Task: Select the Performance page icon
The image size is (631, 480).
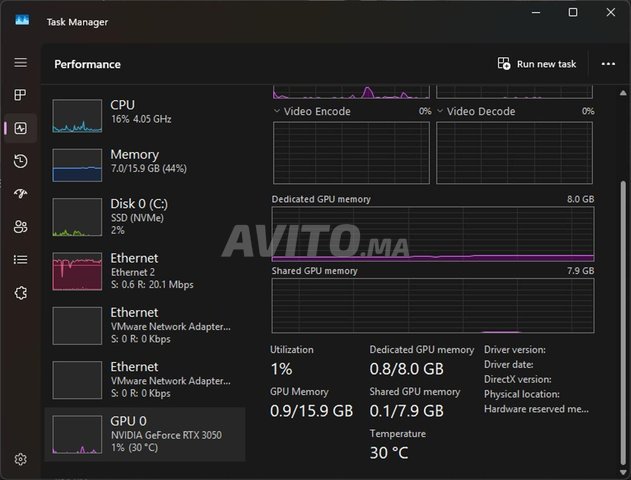Action: pyautogui.click(x=20, y=128)
